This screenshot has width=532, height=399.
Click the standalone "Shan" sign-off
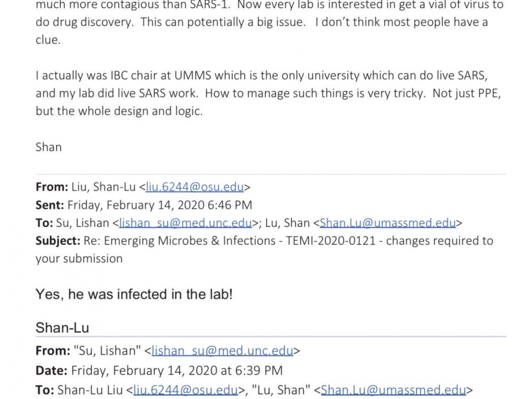(x=49, y=147)
